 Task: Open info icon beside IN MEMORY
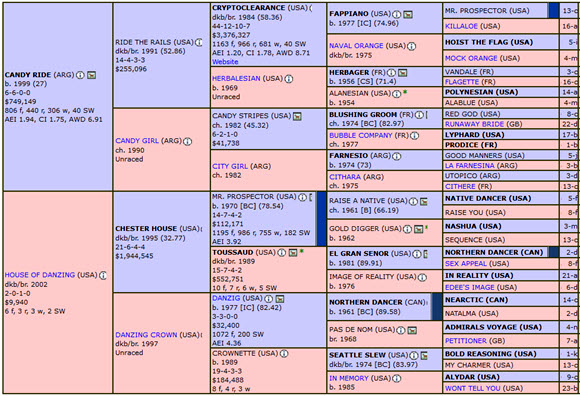[397, 379]
